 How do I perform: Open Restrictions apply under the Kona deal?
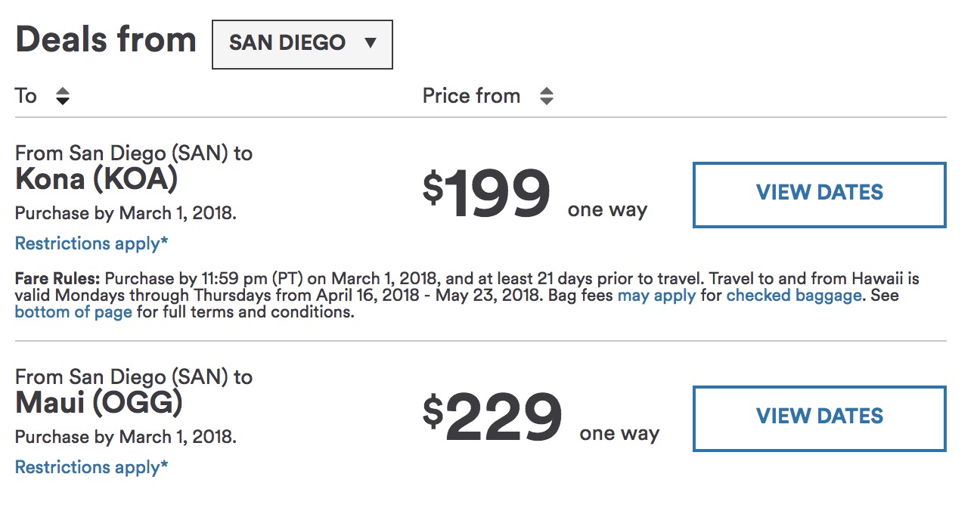pos(91,243)
